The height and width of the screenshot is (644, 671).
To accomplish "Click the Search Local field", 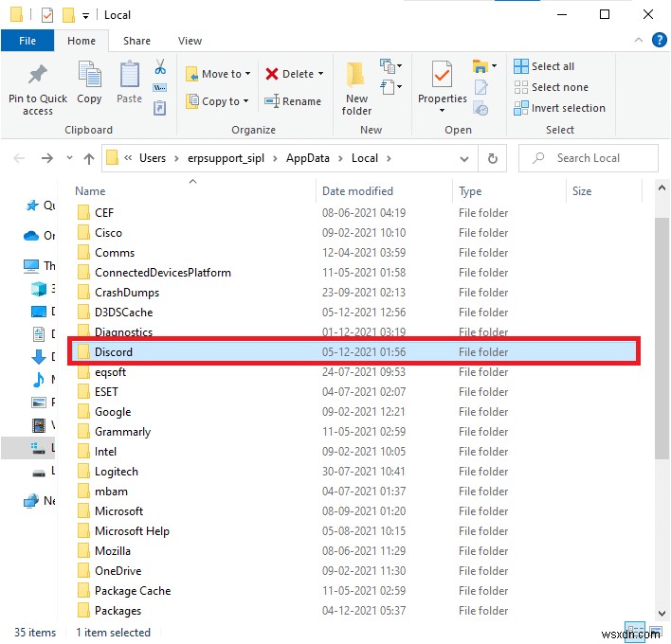I will 589,158.
